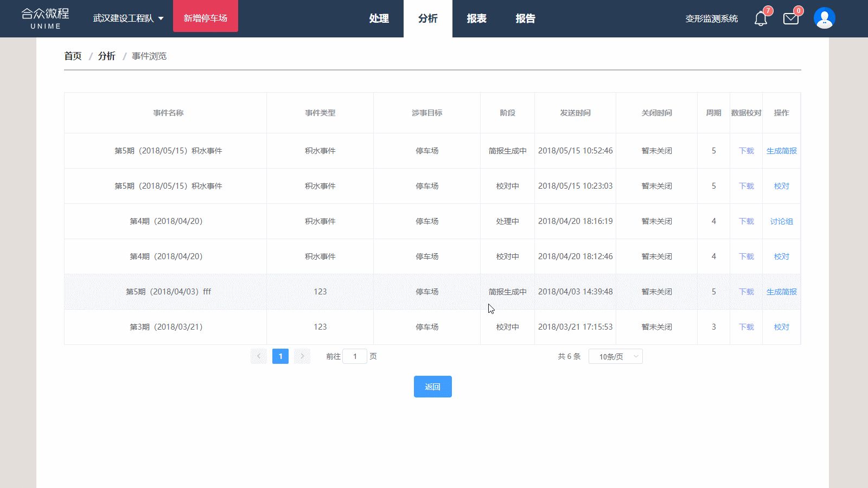Expand the 武汉建设工程队 dropdown
Image resolution: width=868 pixels, height=488 pixels.
(128, 18)
